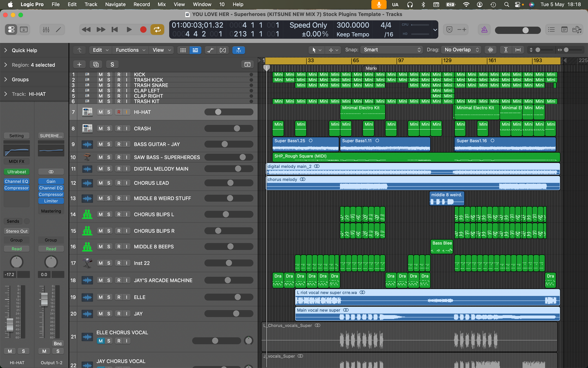Open the Navigate menu
Image resolution: width=588 pixels, height=368 pixels.
pos(115,4)
